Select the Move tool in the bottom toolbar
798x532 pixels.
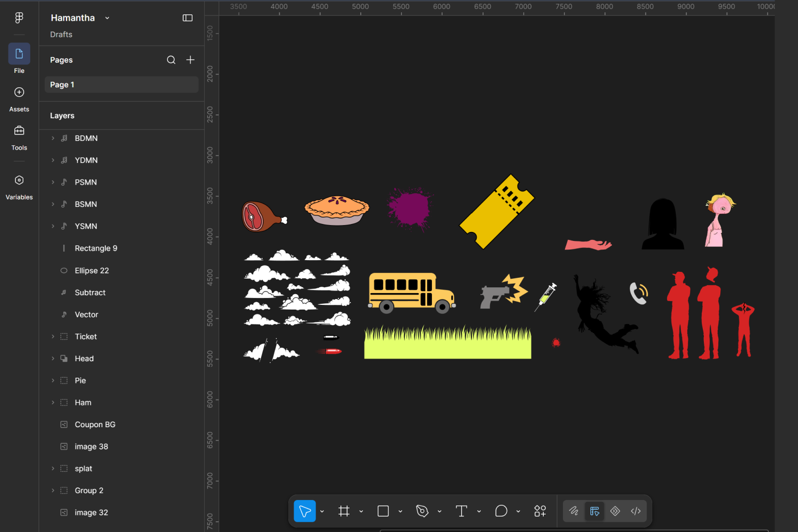[x=305, y=511]
